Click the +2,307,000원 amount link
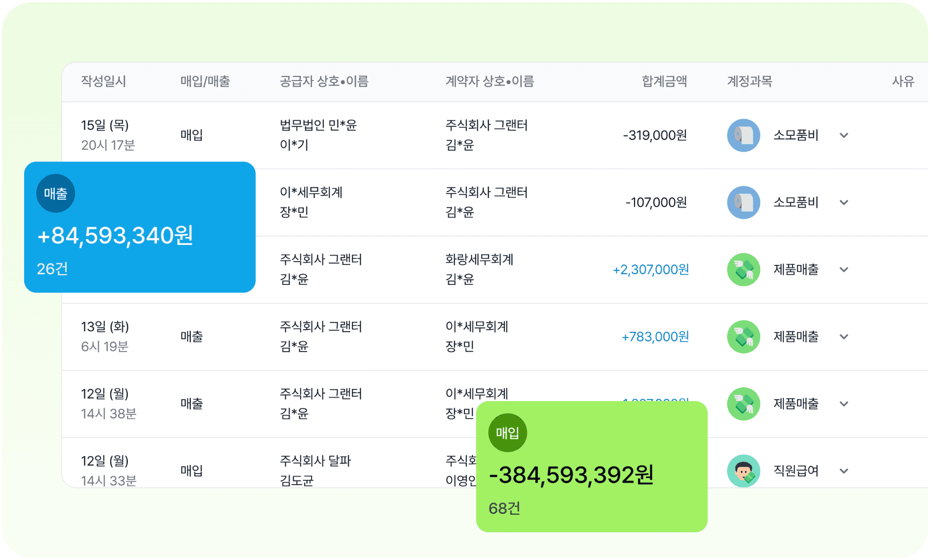Image resolution: width=930 pixels, height=560 pixels. click(651, 269)
